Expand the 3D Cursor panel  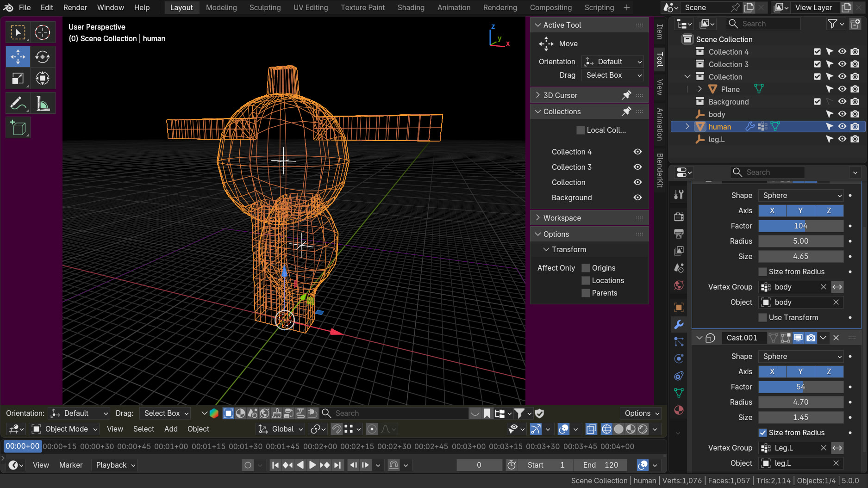[x=560, y=95]
